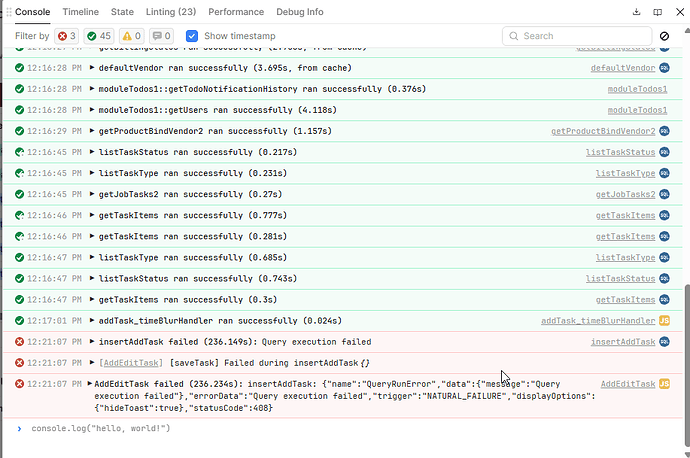Click the resource icon in getTaskItems 0.777s row
The image size is (690, 458).
(664, 215)
